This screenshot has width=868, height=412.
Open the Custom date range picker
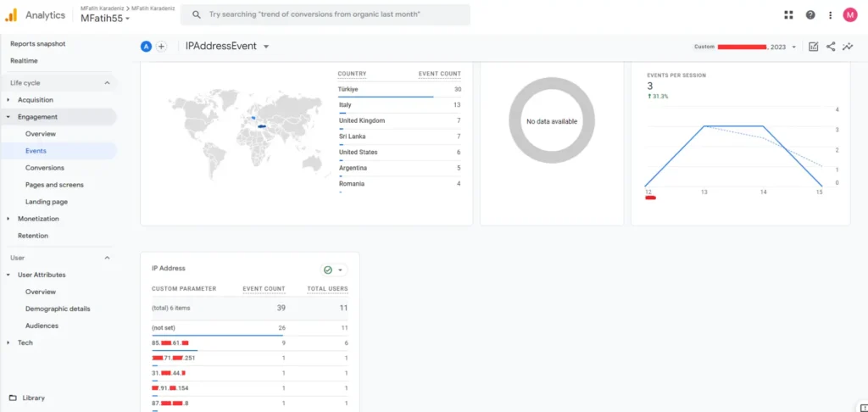[746, 47]
